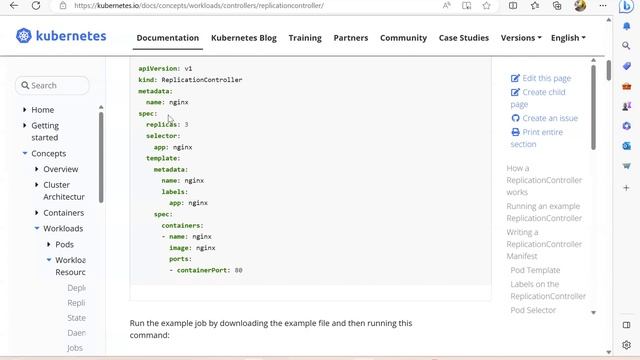Open the Partners nav item

pos(351,38)
